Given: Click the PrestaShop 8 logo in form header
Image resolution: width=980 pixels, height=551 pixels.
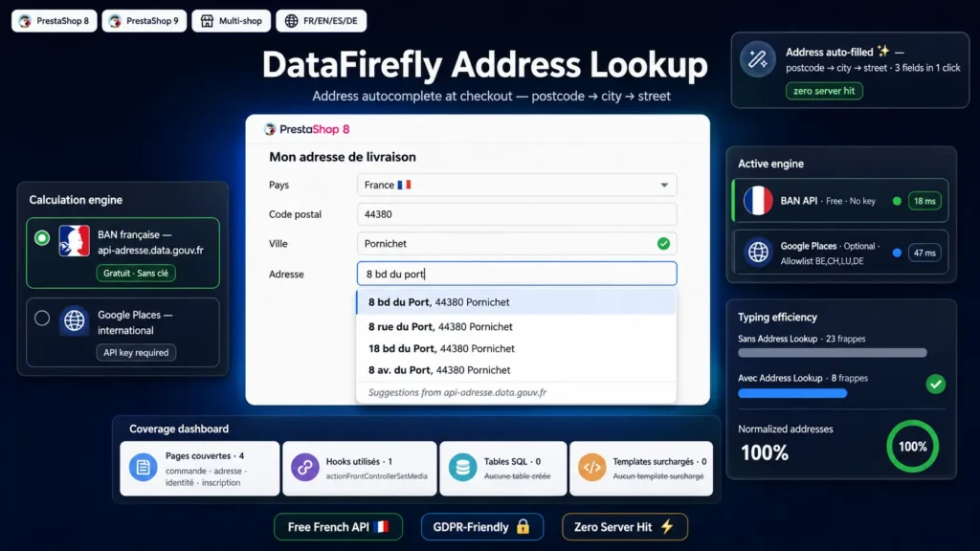Looking at the screenshot, I should tap(307, 129).
